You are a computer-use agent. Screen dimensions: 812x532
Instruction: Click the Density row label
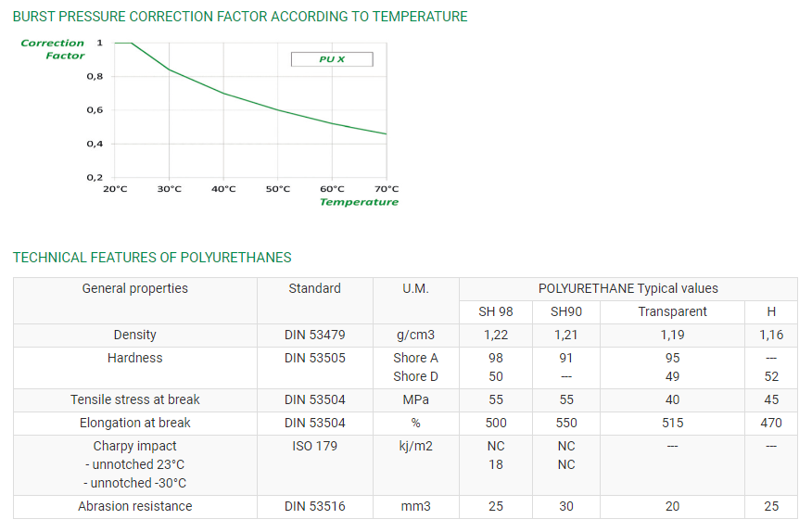(135, 335)
